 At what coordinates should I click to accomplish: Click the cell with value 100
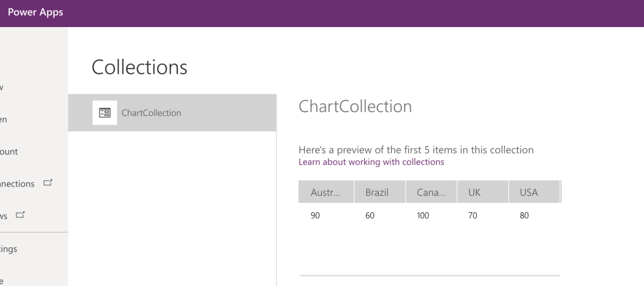423,215
